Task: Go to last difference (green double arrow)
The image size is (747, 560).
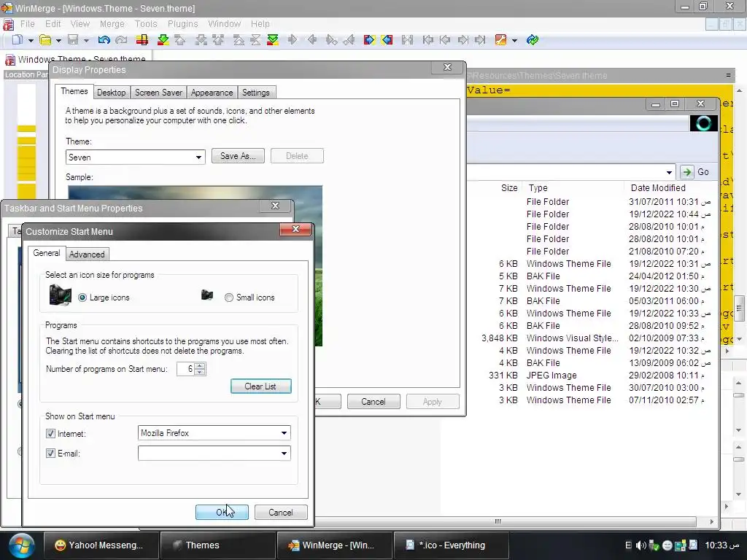Action: tap(273, 40)
